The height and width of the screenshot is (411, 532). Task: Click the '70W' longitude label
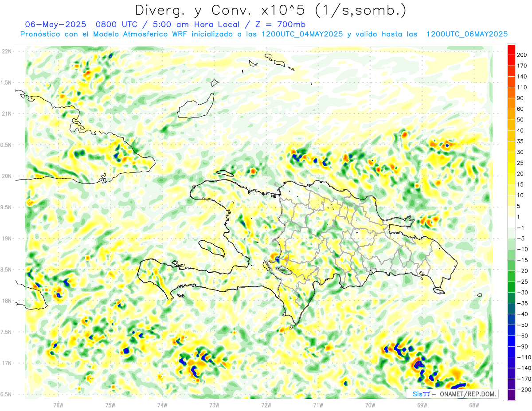pyautogui.click(x=370, y=405)
